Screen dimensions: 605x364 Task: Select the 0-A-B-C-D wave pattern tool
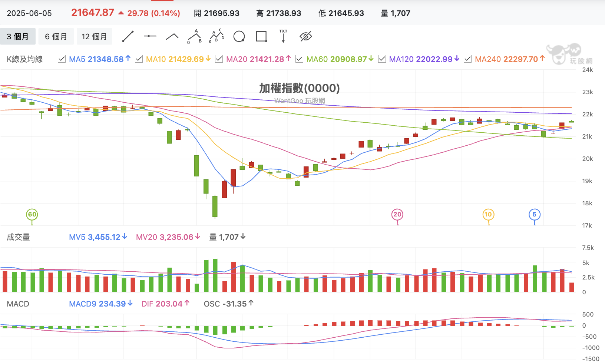click(217, 36)
